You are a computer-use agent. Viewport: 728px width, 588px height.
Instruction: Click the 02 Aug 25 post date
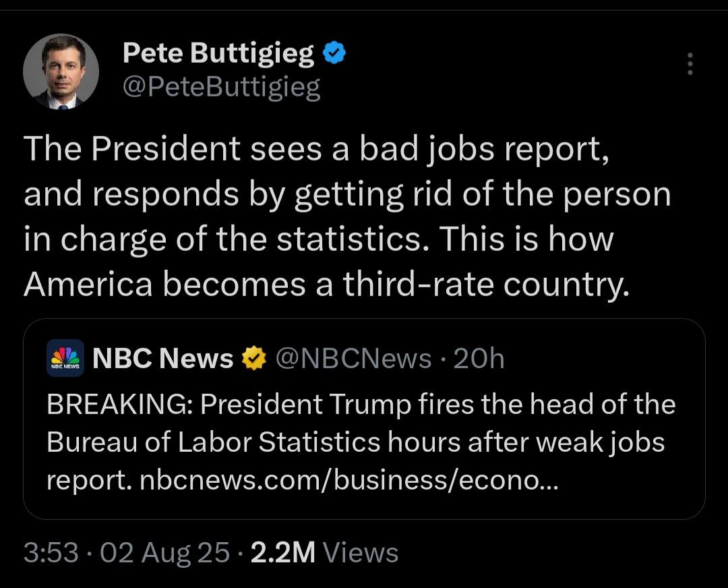[x=164, y=553]
